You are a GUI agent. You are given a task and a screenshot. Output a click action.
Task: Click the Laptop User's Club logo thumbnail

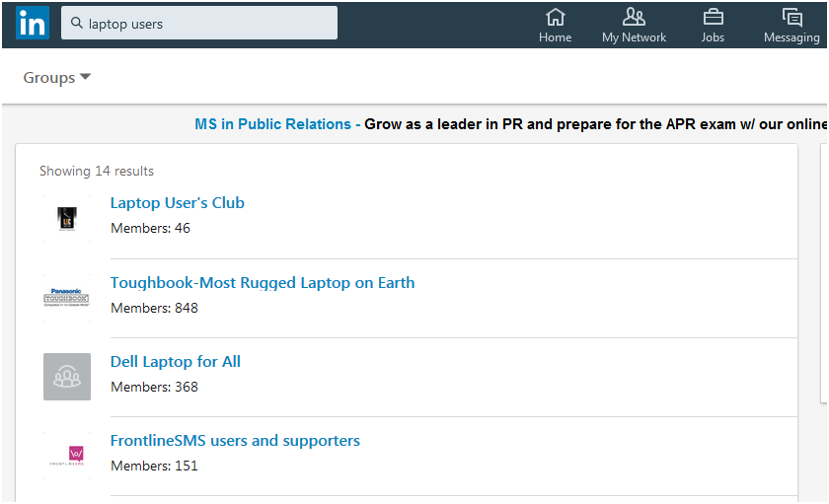point(67,218)
